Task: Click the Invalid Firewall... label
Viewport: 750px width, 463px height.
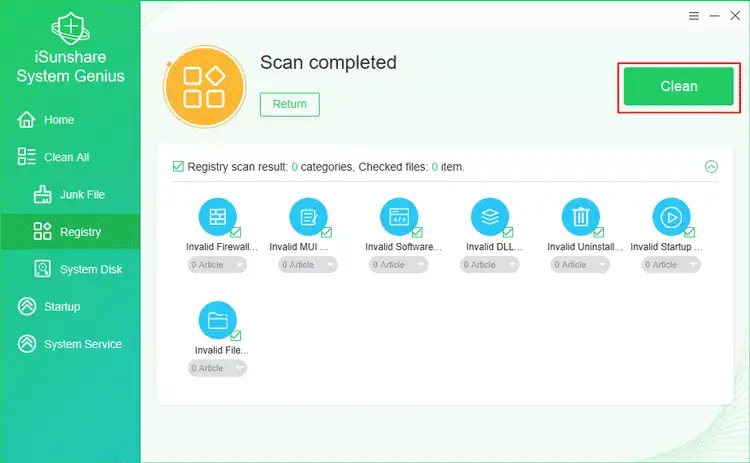Action: coord(221,247)
